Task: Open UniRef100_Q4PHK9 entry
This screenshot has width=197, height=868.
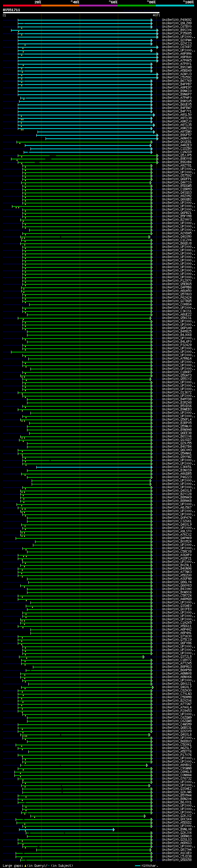Action: click(x=177, y=538)
